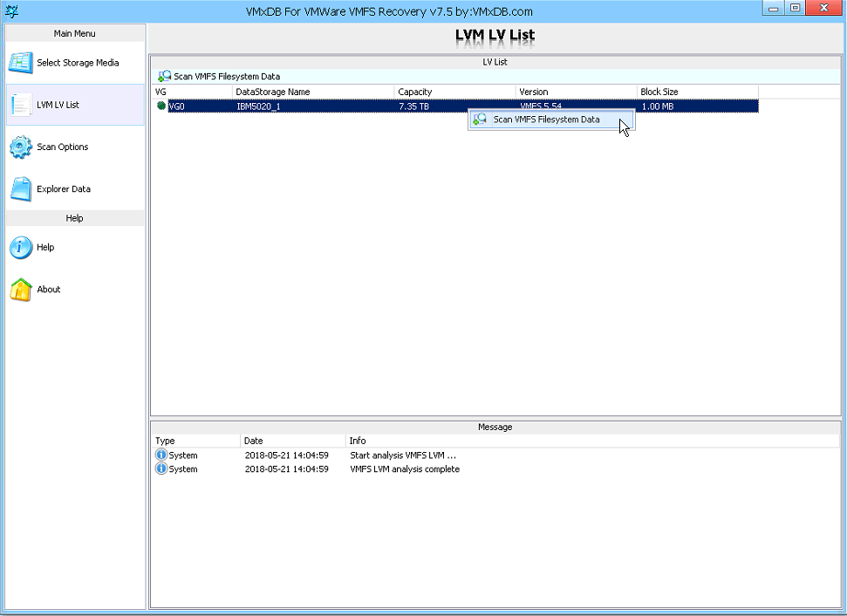Sort by VG column header

(x=192, y=92)
